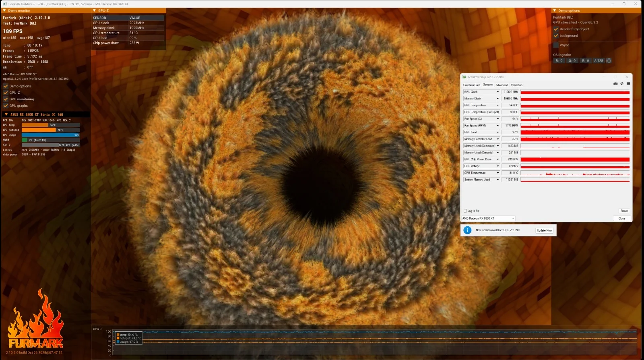Viewport: 644px width, 360px height.
Task: Toggle the GPU graphs checkbox
Action: [x=6, y=106]
